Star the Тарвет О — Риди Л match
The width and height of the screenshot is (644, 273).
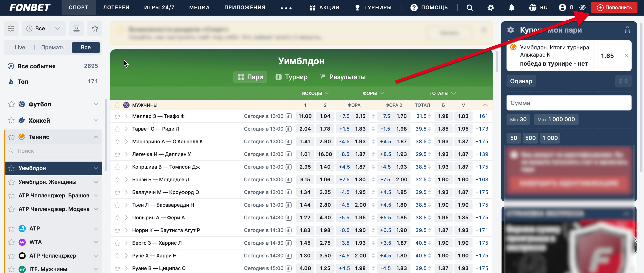coord(117,129)
